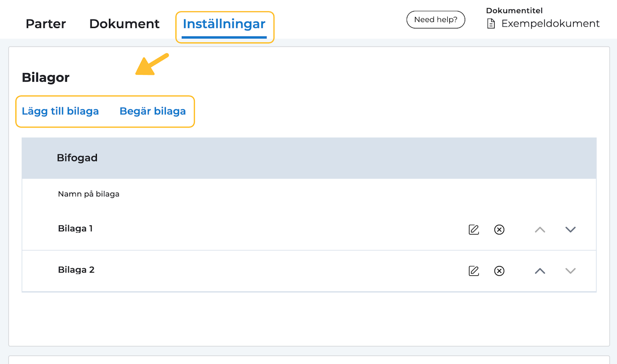Click the Exempeldokument document title
Viewport: 617px width, 364px height.
click(550, 24)
